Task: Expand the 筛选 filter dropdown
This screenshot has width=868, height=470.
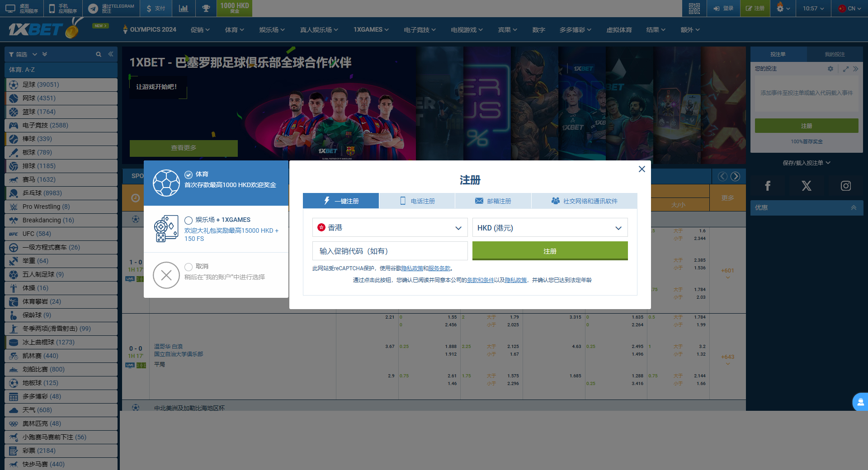Action: 23,54
